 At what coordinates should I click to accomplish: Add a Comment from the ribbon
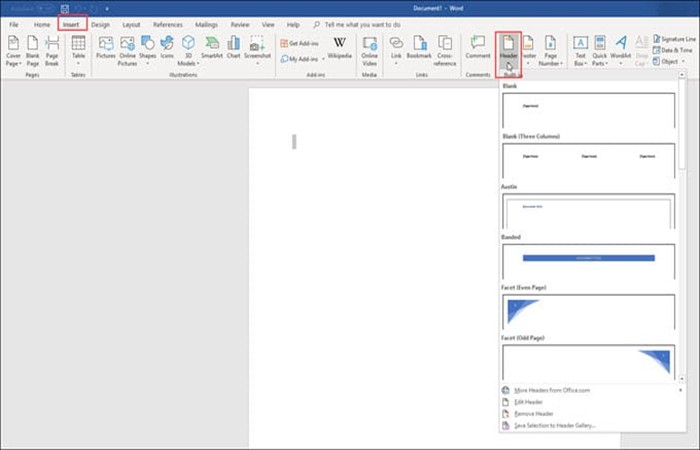coord(478,47)
